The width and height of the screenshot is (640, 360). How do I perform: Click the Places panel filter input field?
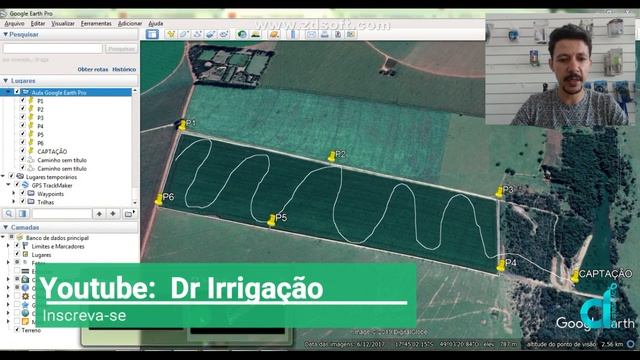coord(62,213)
